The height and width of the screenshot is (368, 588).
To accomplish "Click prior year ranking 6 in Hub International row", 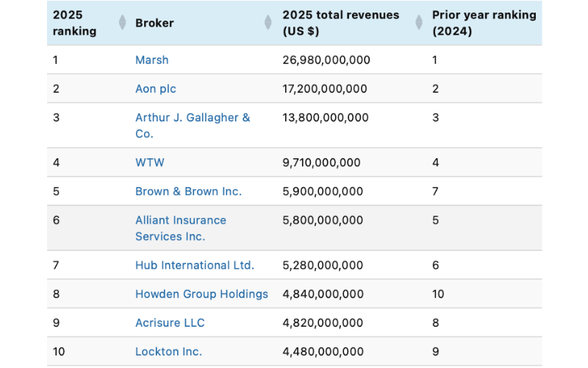I will (x=435, y=266).
